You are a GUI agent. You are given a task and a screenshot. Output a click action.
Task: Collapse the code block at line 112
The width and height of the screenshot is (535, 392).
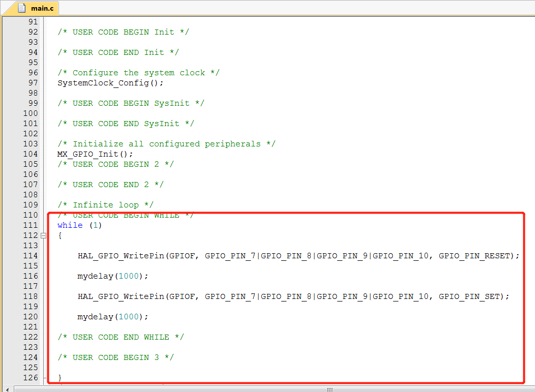(x=43, y=235)
